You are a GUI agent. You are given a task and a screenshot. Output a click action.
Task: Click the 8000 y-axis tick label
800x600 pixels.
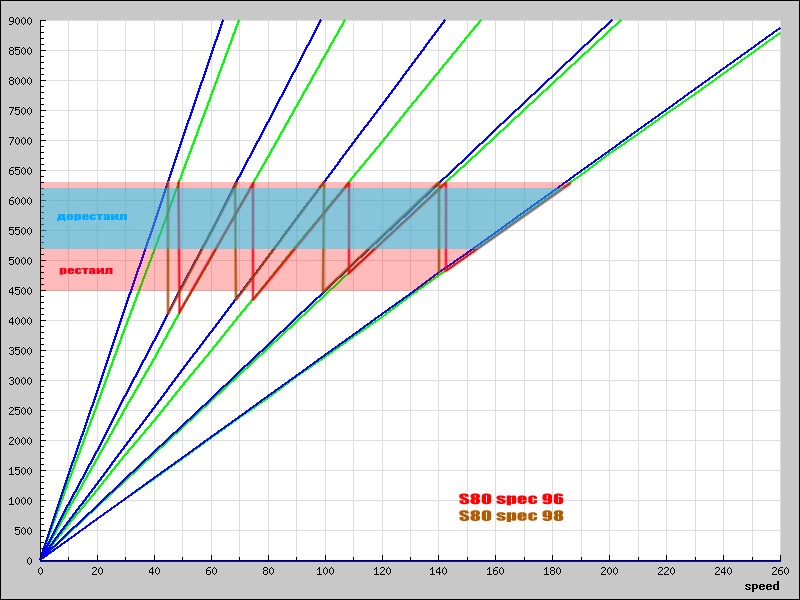(20, 81)
